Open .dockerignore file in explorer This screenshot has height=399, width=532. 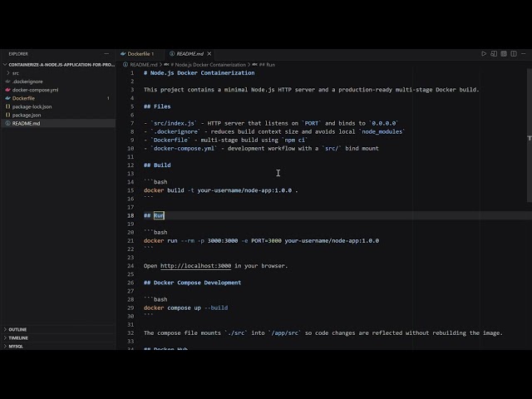57,81
